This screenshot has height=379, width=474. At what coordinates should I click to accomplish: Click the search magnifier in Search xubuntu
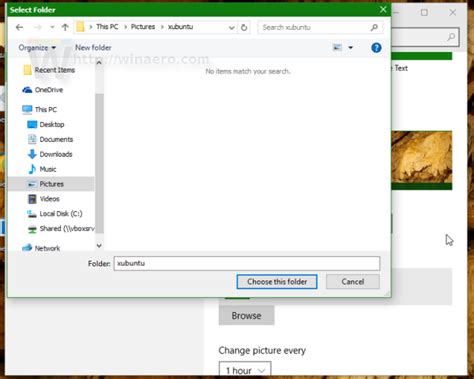374,27
